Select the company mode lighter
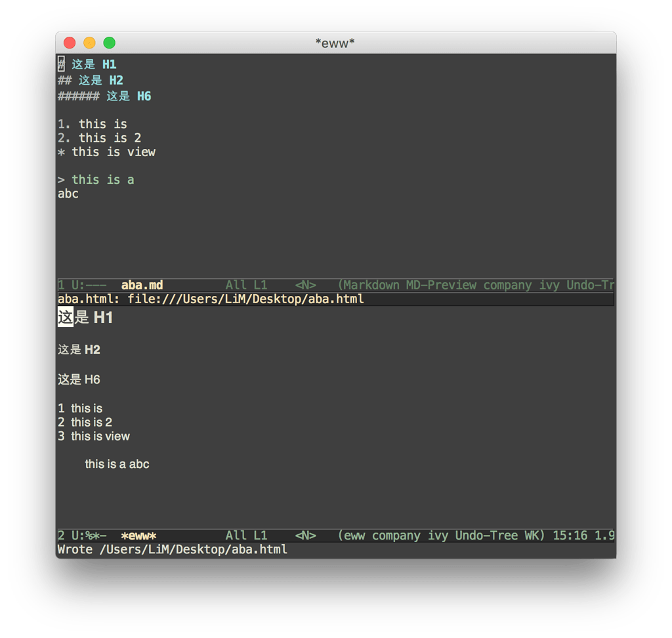This screenshot has width=672, height=638. tap(507, 285)
